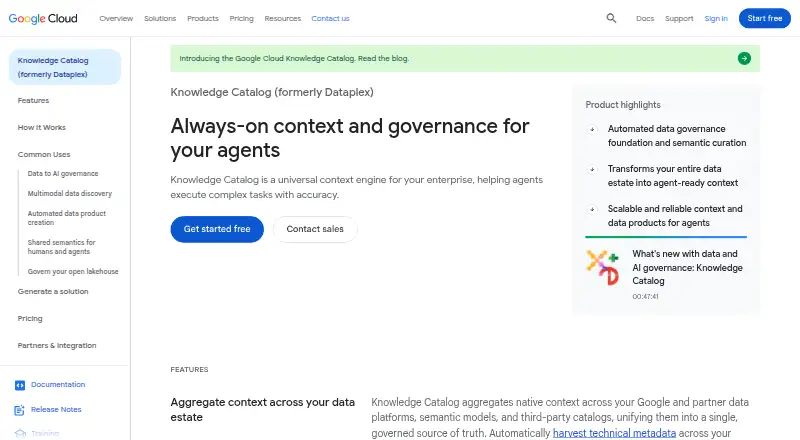Click the Introducing Knowledge Catalog banner text
The height and width of the screenshot is (440, 800).
[294, 59]
